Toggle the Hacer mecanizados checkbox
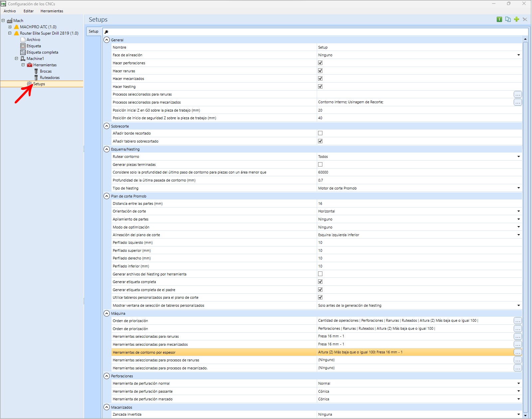The image size is (532, 419). click(x=320, y=79)
